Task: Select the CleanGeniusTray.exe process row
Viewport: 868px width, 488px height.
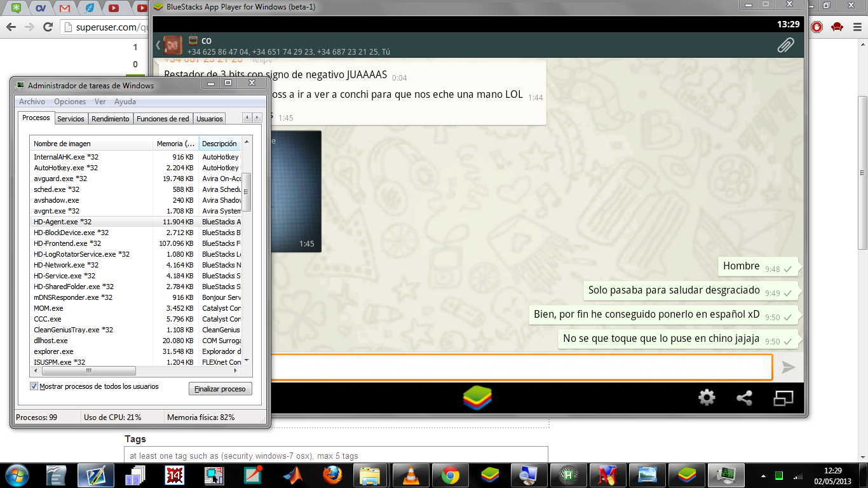Action: click(136, 330)
